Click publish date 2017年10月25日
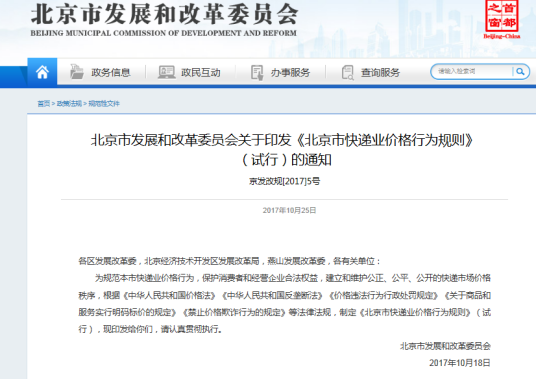This screenshot has width=536, height=379. [289, 210]
